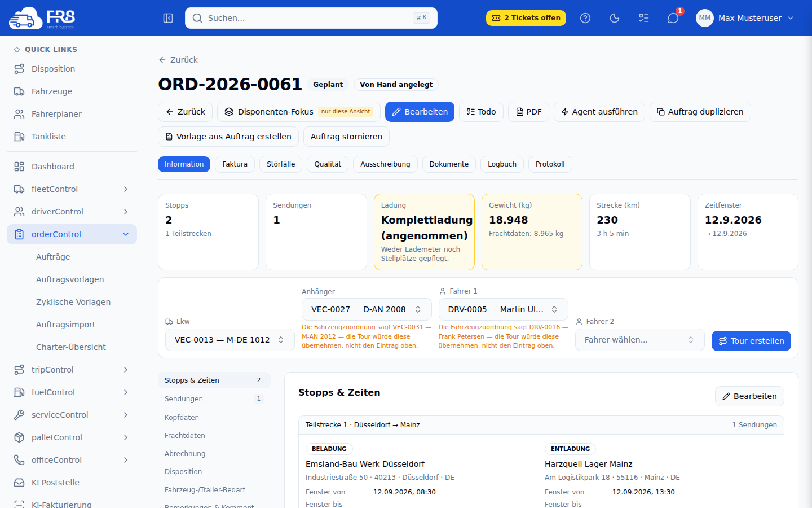The height and width of the screenshot is (508, 812).
Task: Click the Zurück link above order title
Action: click(x=178, y=60)
